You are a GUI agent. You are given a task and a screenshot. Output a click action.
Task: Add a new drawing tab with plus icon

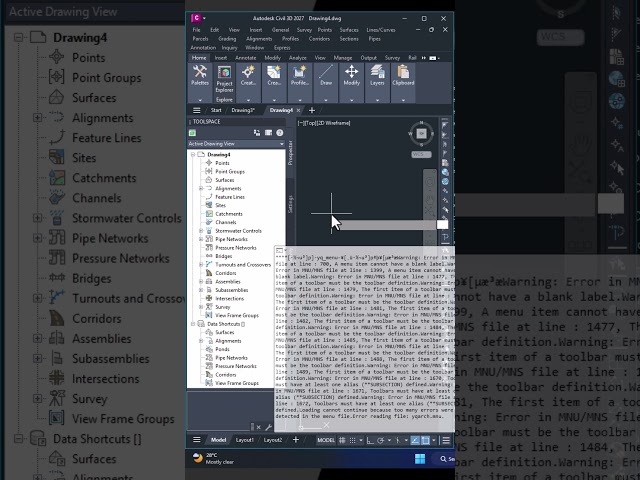click(312, 110)
